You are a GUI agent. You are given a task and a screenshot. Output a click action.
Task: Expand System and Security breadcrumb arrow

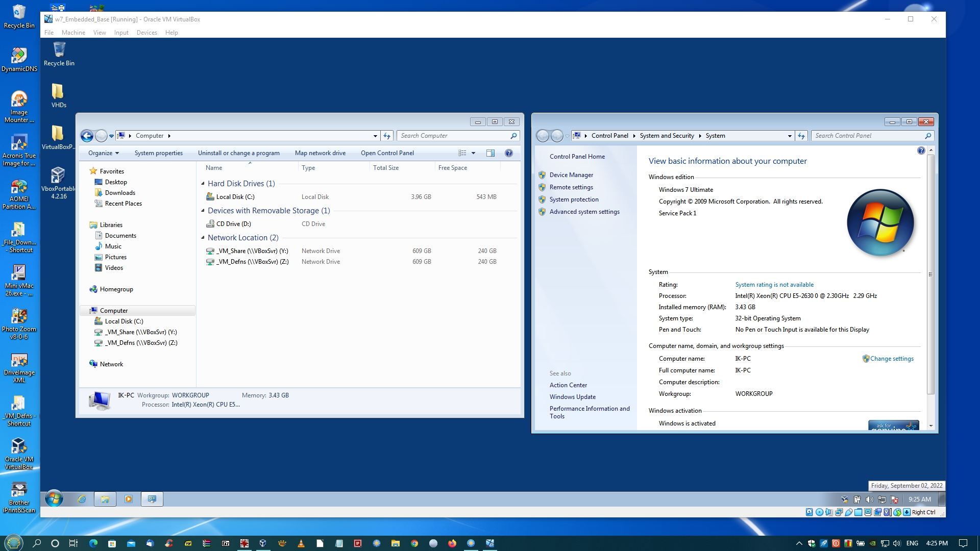point(700,136)
